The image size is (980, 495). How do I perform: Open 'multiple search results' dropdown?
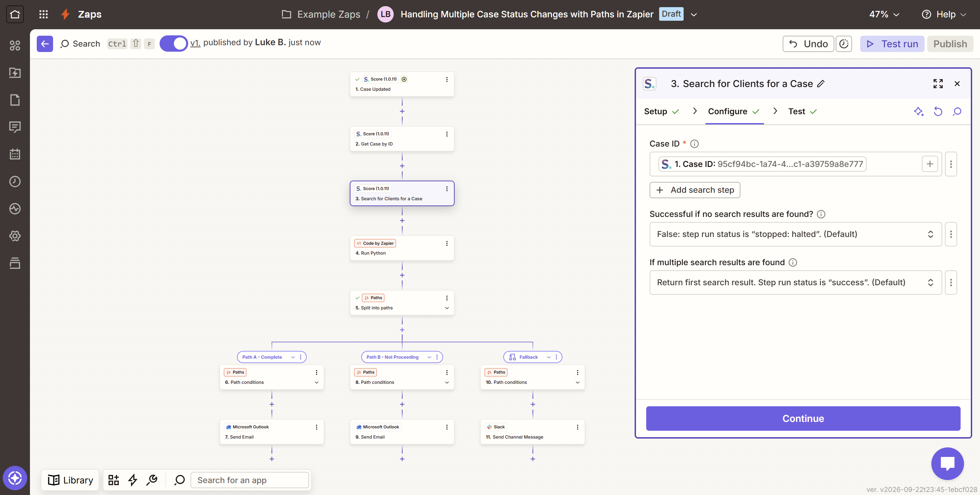tap(796, 283)
